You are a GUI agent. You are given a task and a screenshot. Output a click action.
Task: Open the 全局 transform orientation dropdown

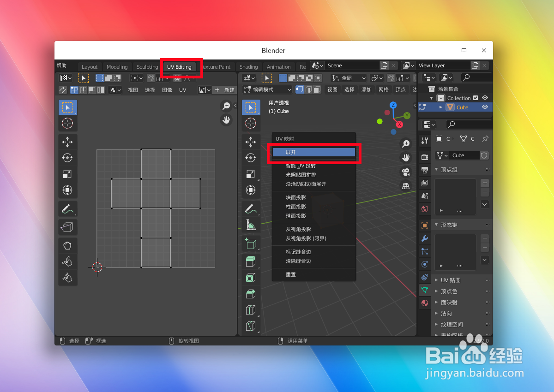[349, 78]
